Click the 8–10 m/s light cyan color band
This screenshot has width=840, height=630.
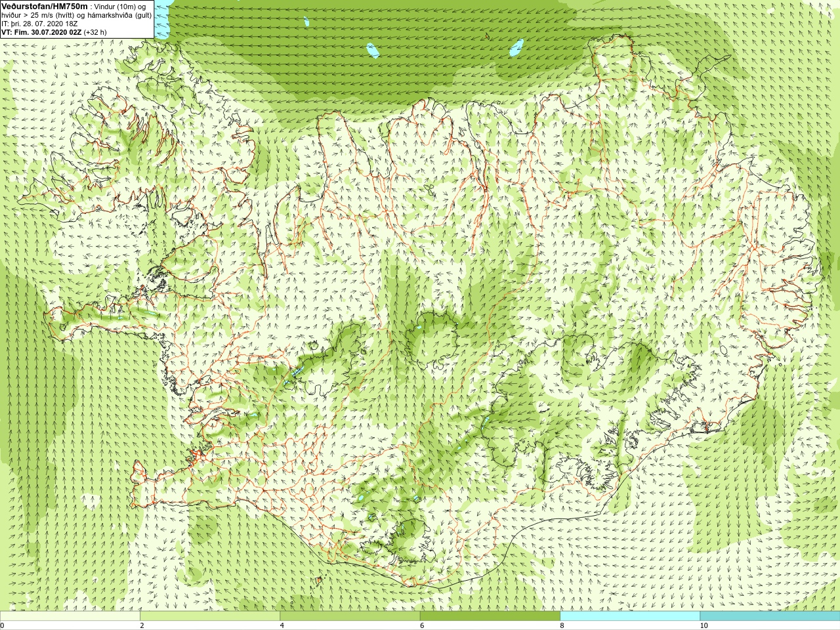(x=630, y=616)
